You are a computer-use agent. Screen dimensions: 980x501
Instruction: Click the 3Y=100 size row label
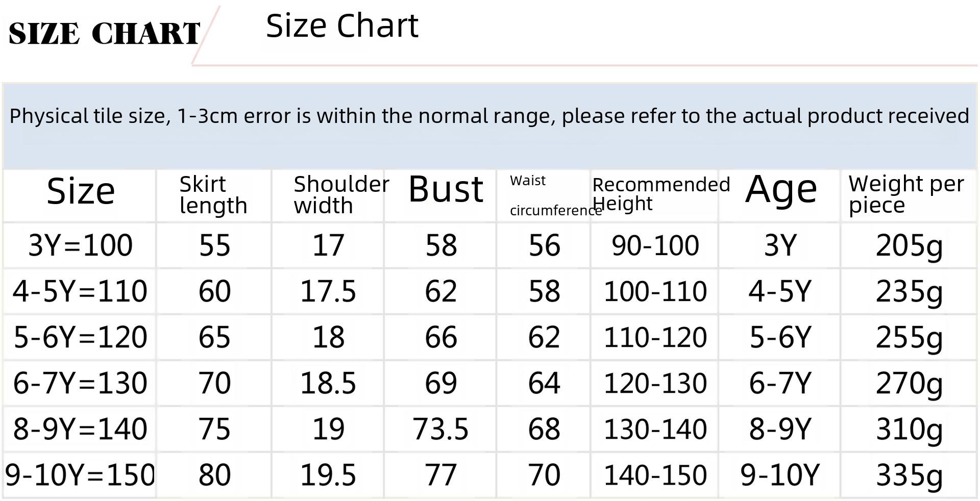(x=80, y=245)
